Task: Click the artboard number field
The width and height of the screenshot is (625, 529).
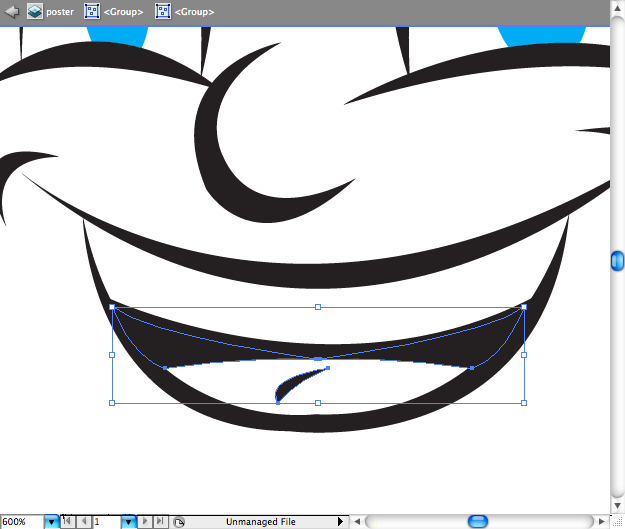Action: [106, 522]
